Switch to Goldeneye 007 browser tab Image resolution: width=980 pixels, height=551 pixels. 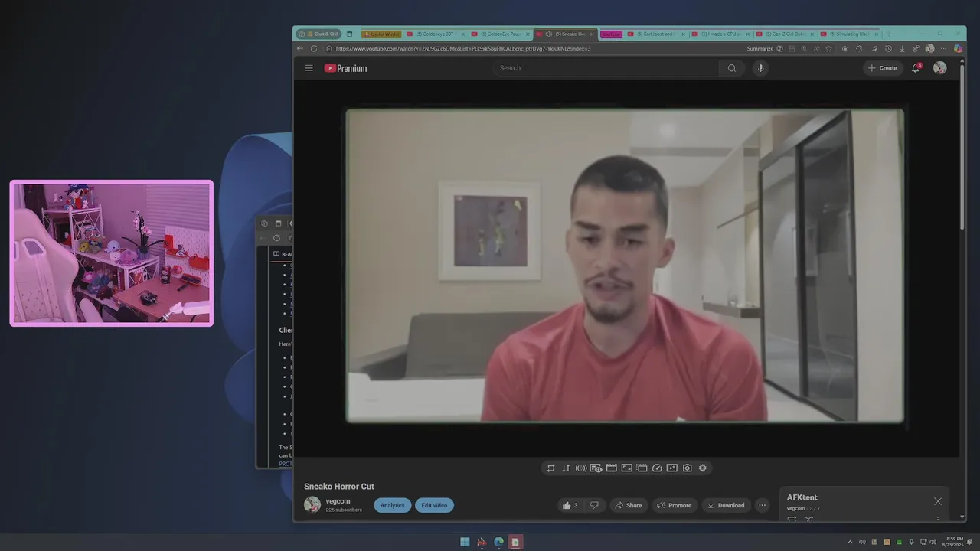click(435, 34)
